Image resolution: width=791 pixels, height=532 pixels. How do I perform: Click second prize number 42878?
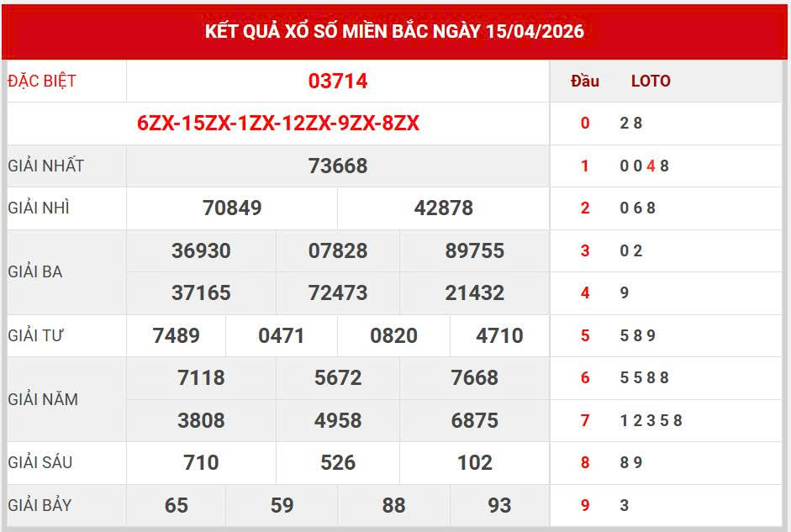tap(444, 208)
